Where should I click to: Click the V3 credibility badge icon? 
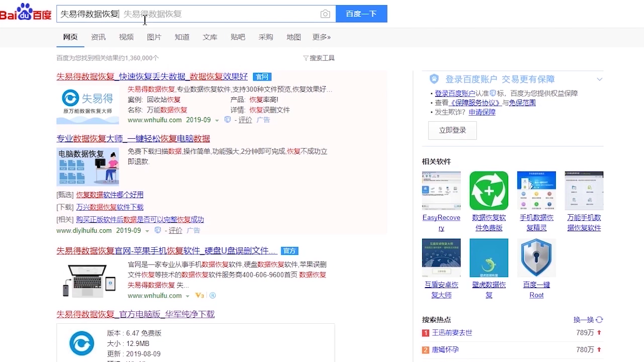(x=199, y=296)
